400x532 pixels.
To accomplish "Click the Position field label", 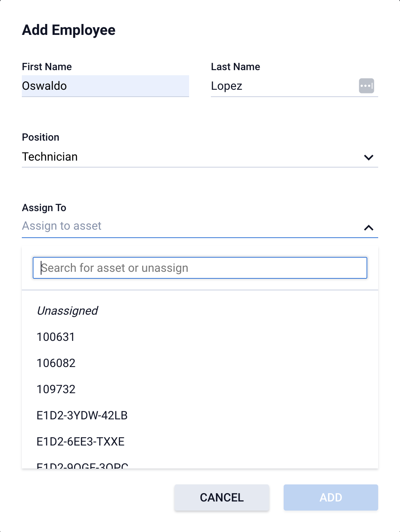I will tap(40, 137).
